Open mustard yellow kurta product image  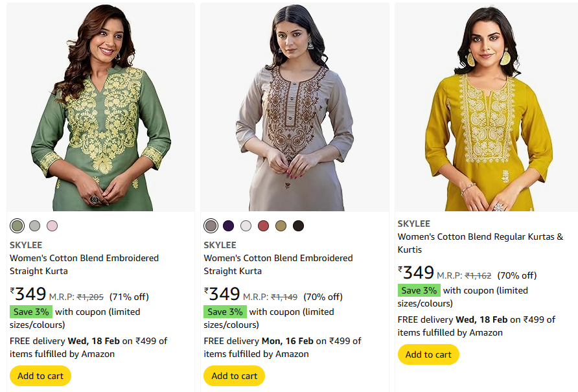487,108
